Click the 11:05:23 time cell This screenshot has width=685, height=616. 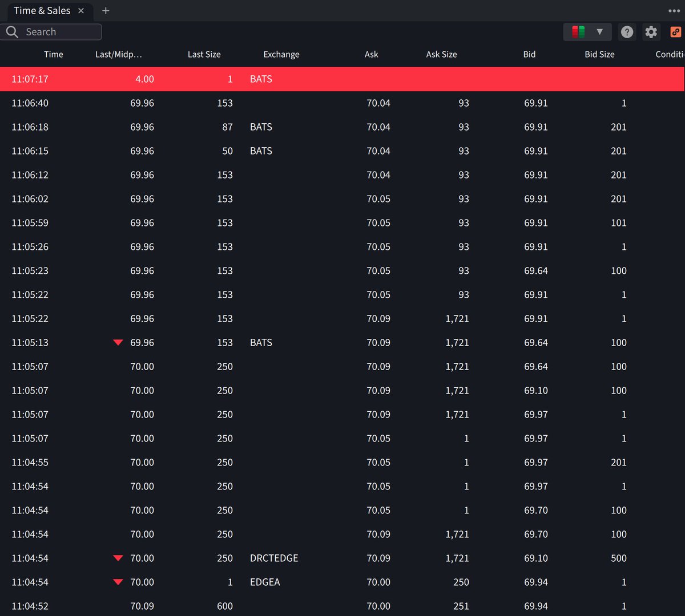tap(30, 271)
